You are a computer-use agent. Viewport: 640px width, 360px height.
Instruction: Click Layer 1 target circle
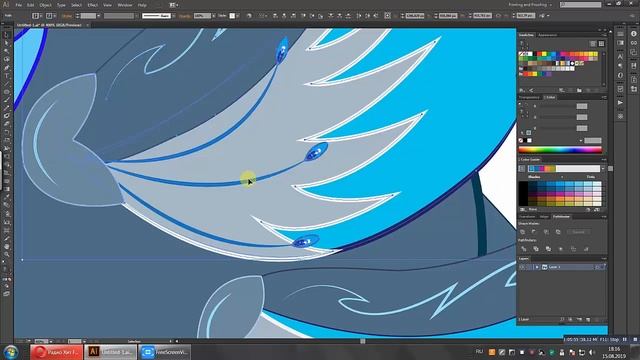(598, 267)
